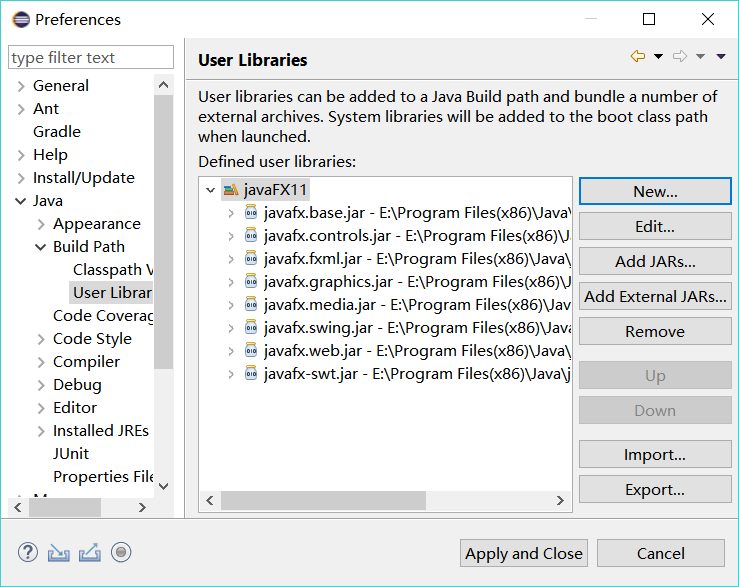Open the back history dropdown arrow
This screenshot has width=739, height=587.
pos(658,57)
